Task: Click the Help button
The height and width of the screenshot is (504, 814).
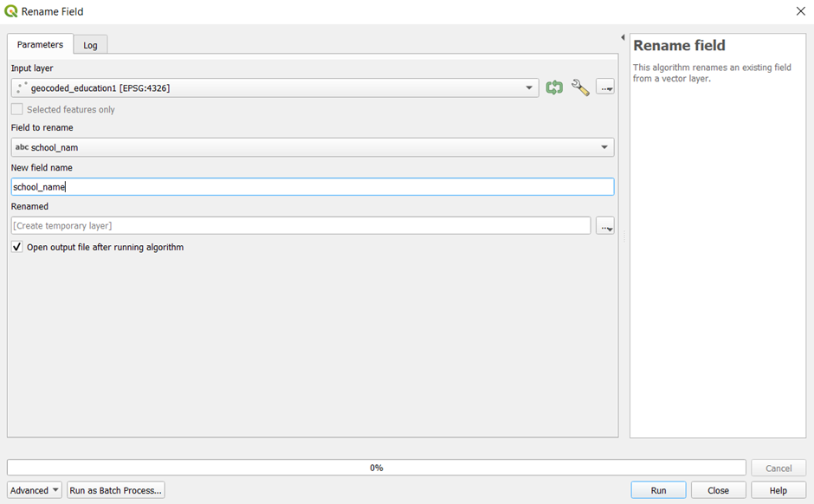Action: (x=778, y=490)
